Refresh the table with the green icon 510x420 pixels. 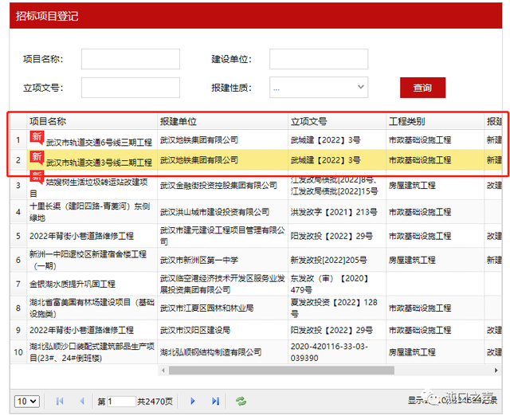pyautogui.click(x=241, y=401)
